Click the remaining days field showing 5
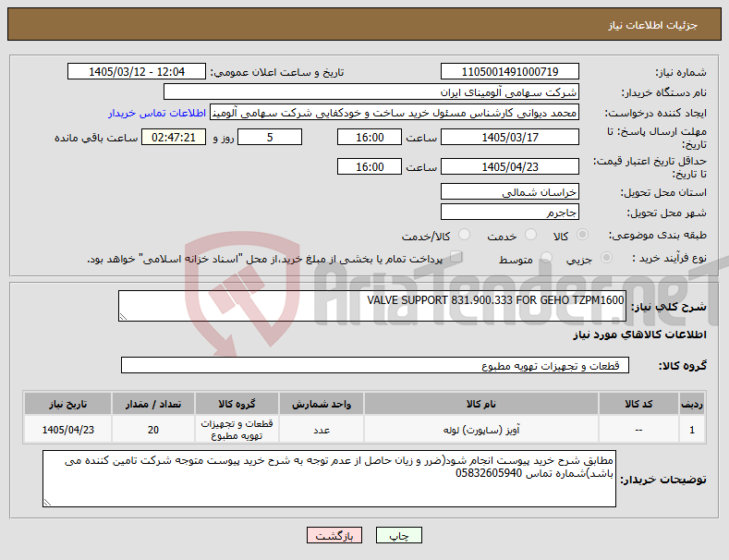 point(270,137)
